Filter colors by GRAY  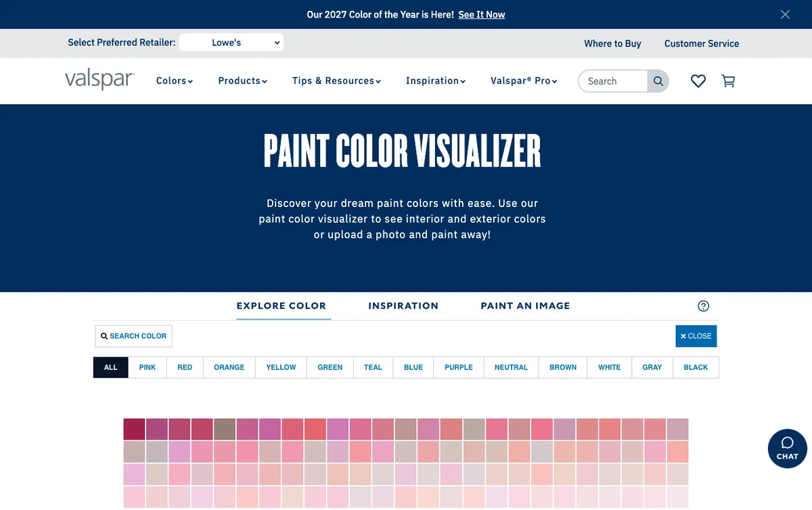[652, 367]
